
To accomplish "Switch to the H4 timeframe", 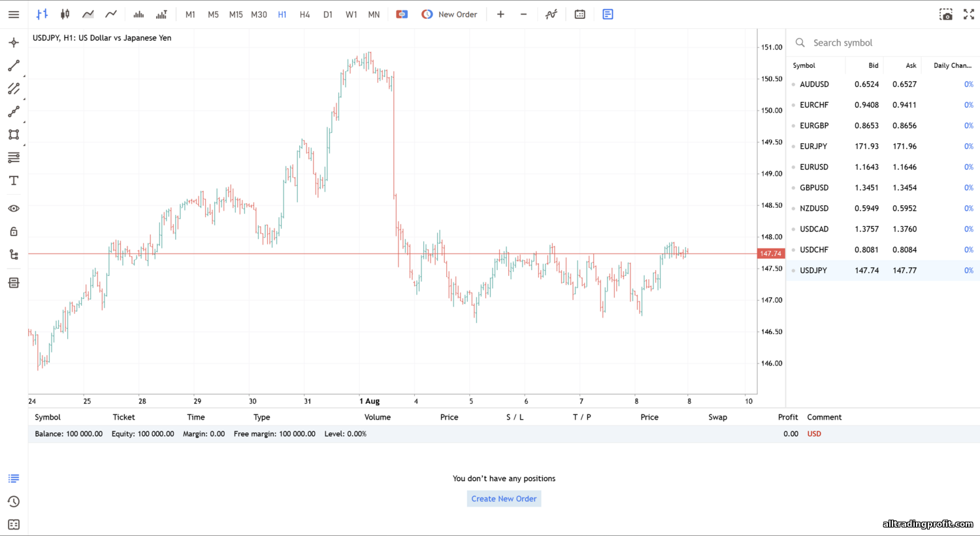I will (x=304, y=14).
